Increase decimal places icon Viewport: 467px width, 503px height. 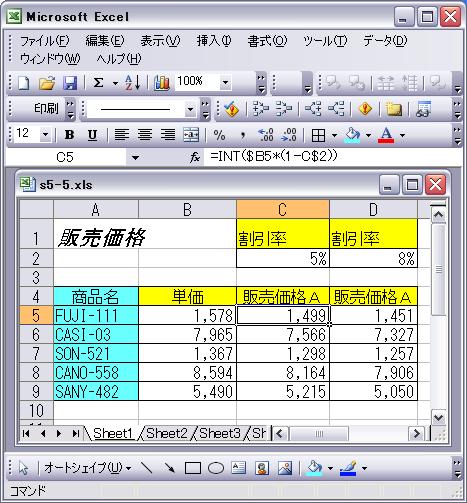266,135
